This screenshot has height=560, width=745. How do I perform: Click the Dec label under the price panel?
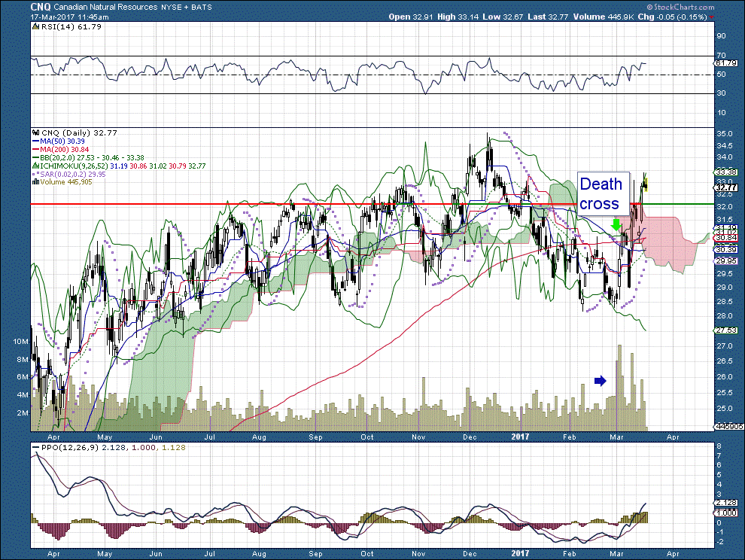pos(470,437)
